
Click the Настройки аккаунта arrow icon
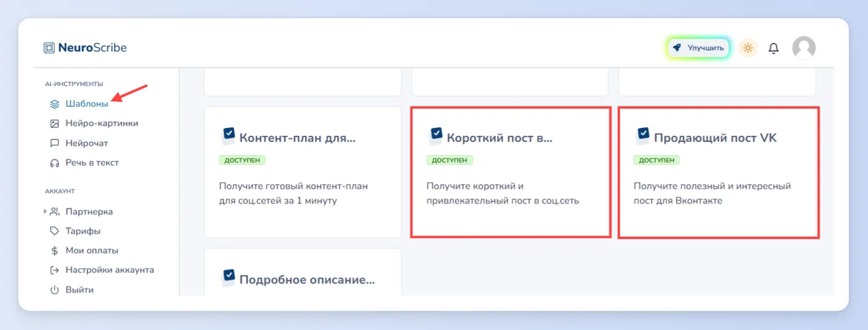coord(55,270)
